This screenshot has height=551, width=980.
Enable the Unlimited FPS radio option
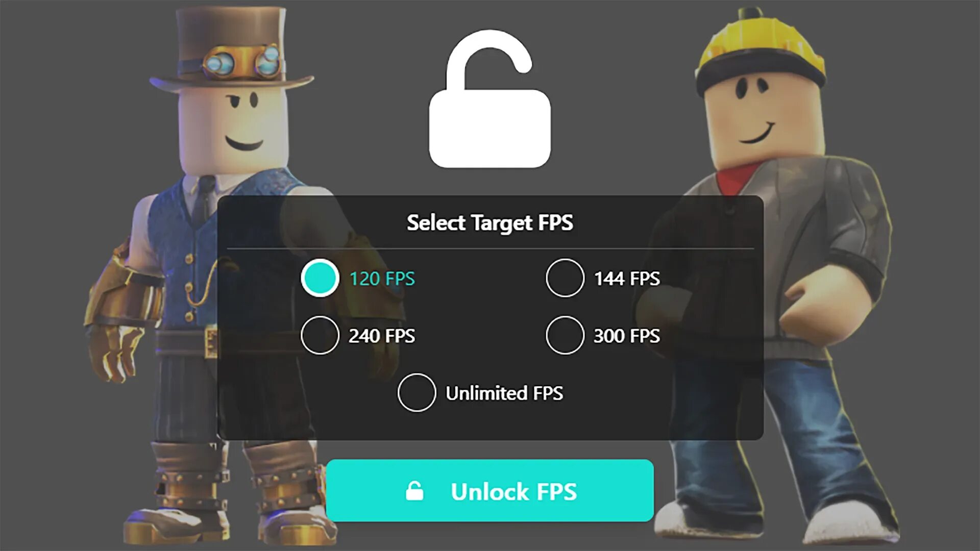(417, 393)
